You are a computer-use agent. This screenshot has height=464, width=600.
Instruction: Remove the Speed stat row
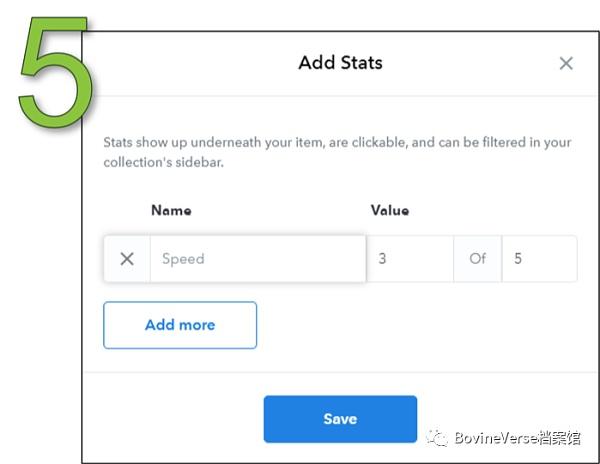(127, 259)
